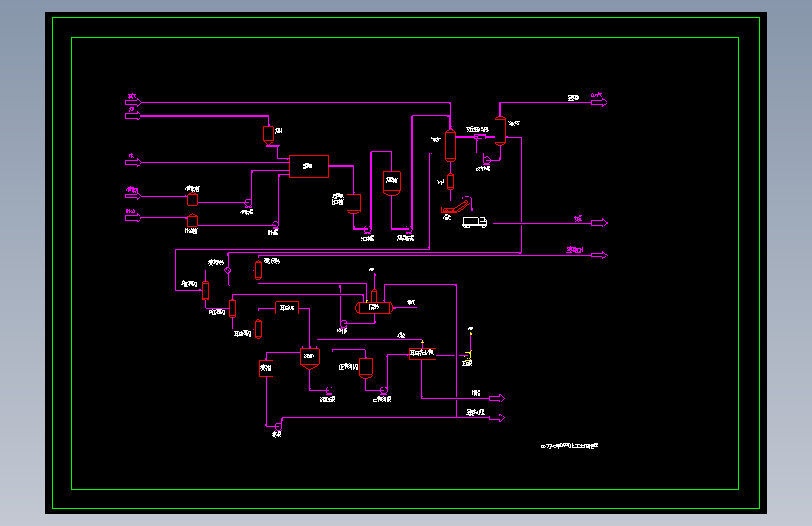Select the lowest outlet arrow in the drawing

pos(496,418)
